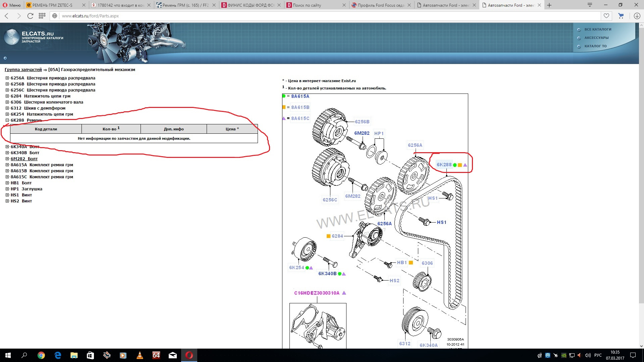Click the volume speaker tray icon
The height and width of the screenshot is (362, 644).
coord(588,355)
